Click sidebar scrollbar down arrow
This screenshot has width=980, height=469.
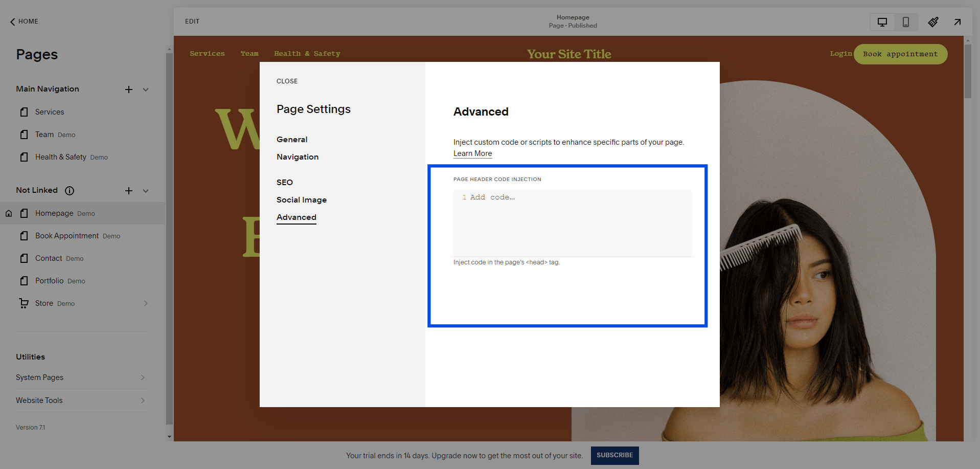point(169,437)
